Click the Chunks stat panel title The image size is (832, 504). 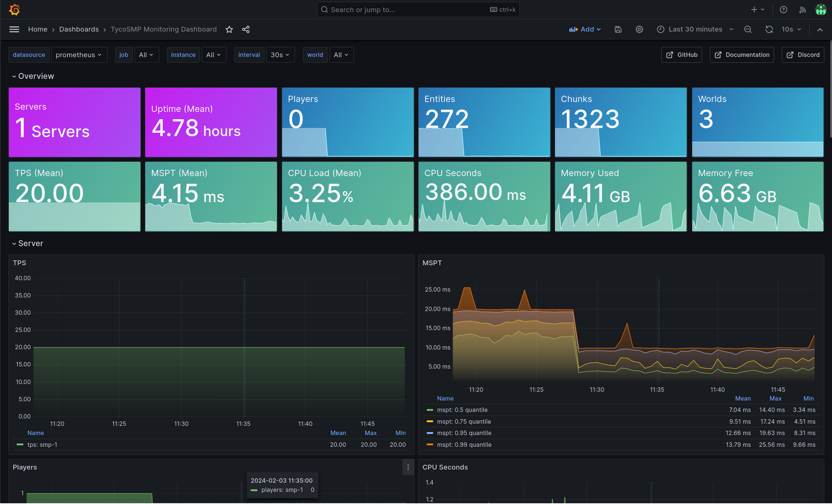576,99
